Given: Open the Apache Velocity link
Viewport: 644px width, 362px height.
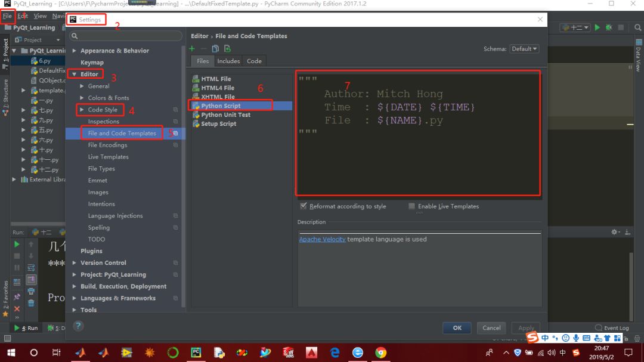Looking at the screenshot, I should click(x=322, y=239).
